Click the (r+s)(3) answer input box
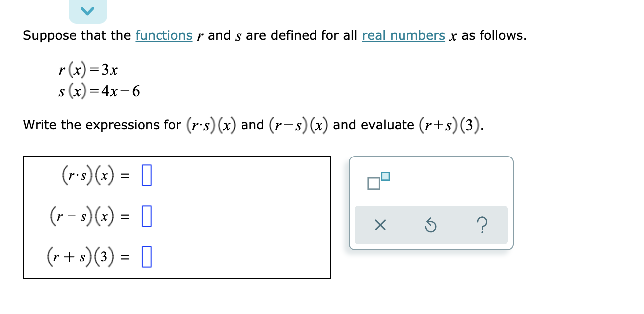Screen dimensions: 644x314 (147, 256)
